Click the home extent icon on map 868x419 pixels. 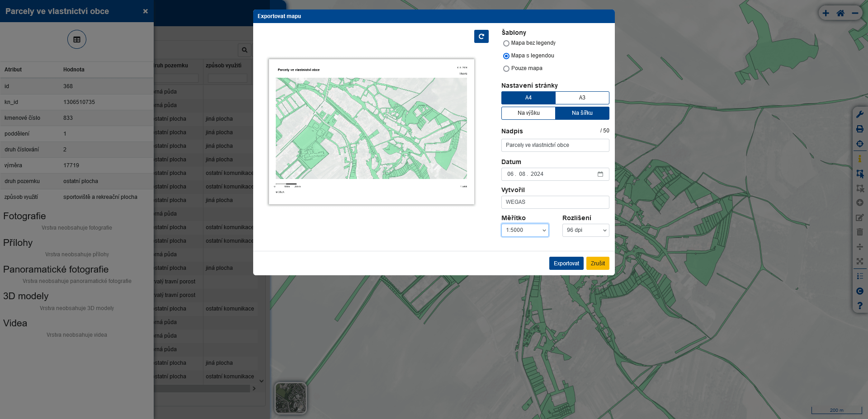click(840, 13)
